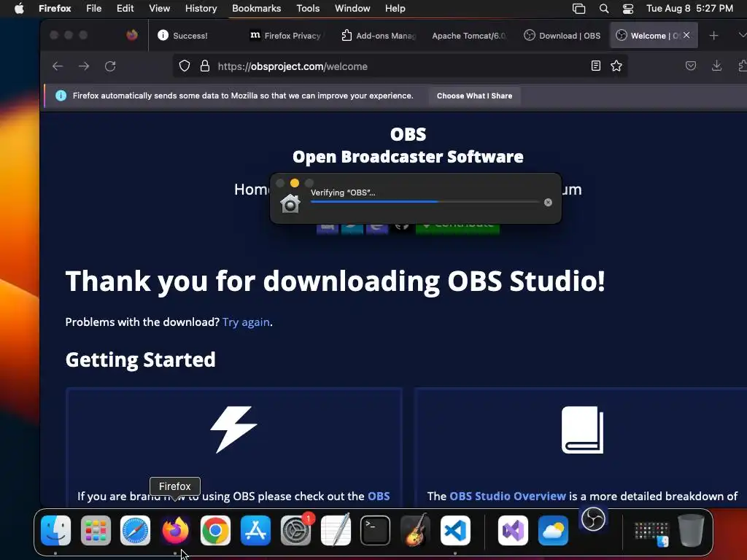Open Stage Manager windows menu bar icon
Image resolution: width=747 pixels, height=560 pixels.
click(578, 8)
